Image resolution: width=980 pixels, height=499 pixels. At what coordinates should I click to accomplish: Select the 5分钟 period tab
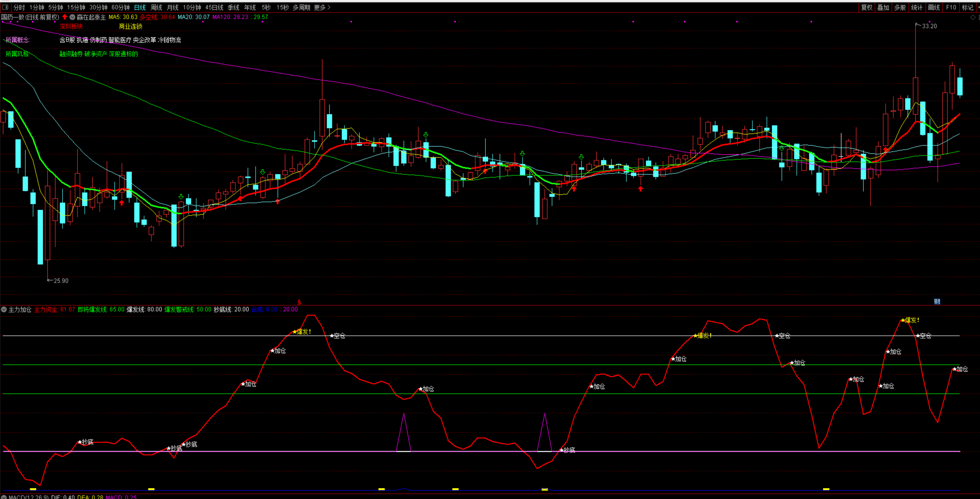(56, 7)
